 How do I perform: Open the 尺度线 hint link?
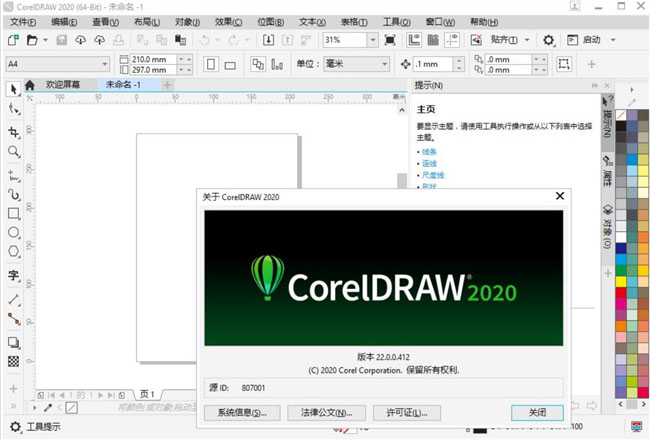point(433,175)
